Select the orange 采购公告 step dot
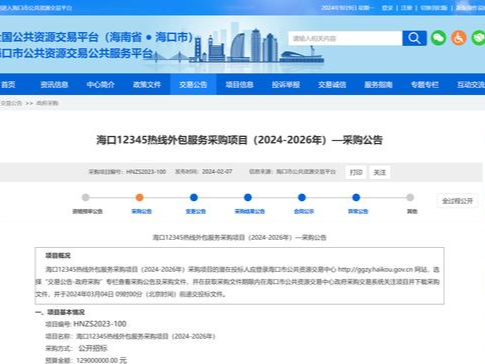The image size is (485, 364). point(140,198)
